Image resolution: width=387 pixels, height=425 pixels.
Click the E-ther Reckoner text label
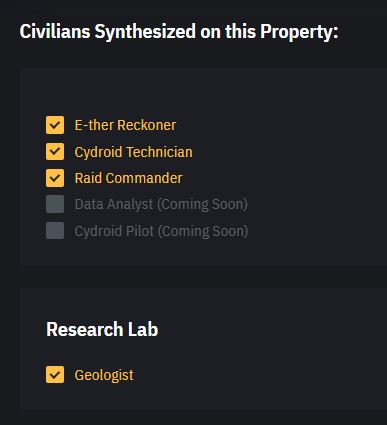coord(125,125)
